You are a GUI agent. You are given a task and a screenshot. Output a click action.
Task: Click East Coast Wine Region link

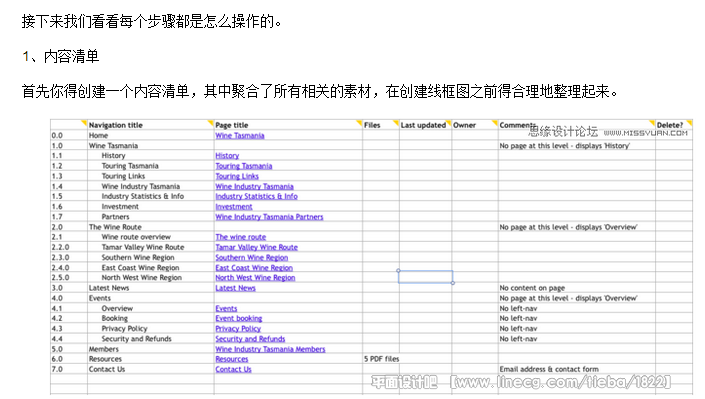(x=254, y=268)
